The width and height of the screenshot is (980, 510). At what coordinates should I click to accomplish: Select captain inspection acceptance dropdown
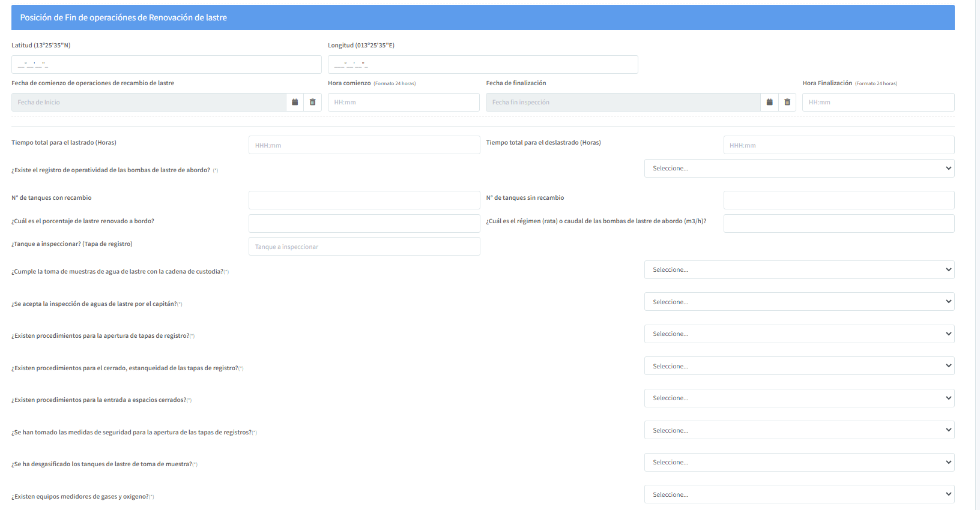point(799,302)
